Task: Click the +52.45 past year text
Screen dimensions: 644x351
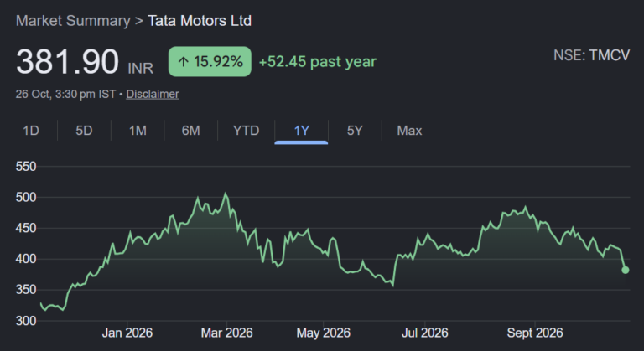Action: click(x=318, y=62)
